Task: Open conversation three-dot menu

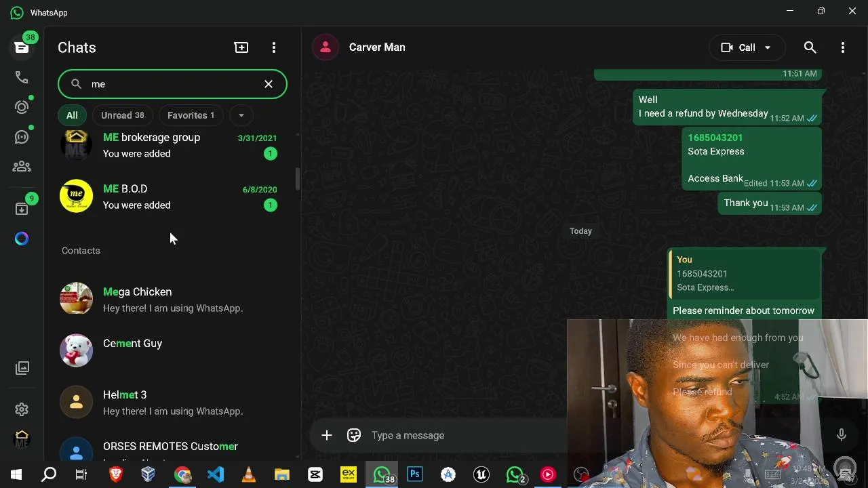Action: coord(843,47)
